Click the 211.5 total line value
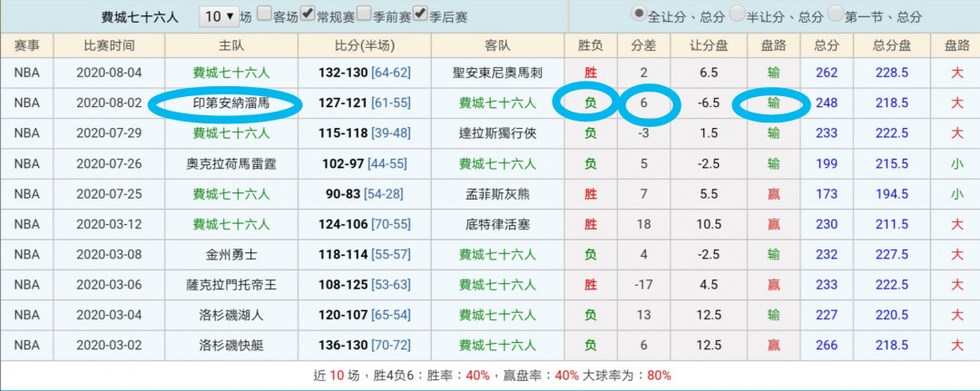Screen dimensions: 980x391 [892, 223]
